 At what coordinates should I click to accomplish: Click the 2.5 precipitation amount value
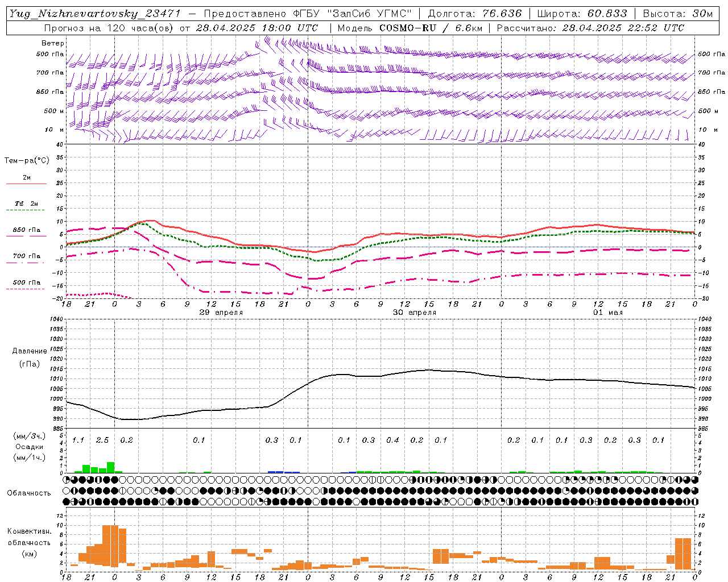coord(102,440)
